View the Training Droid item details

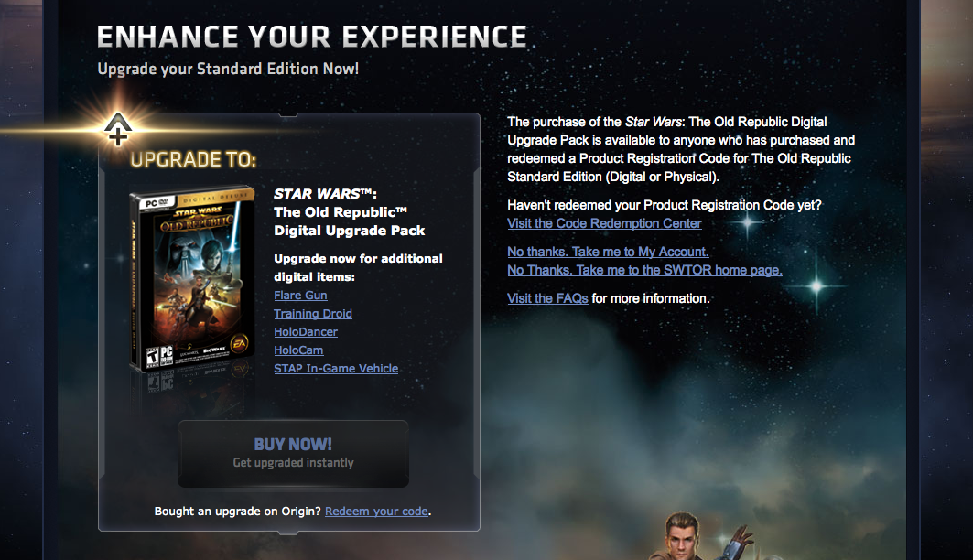coord(313,314)
